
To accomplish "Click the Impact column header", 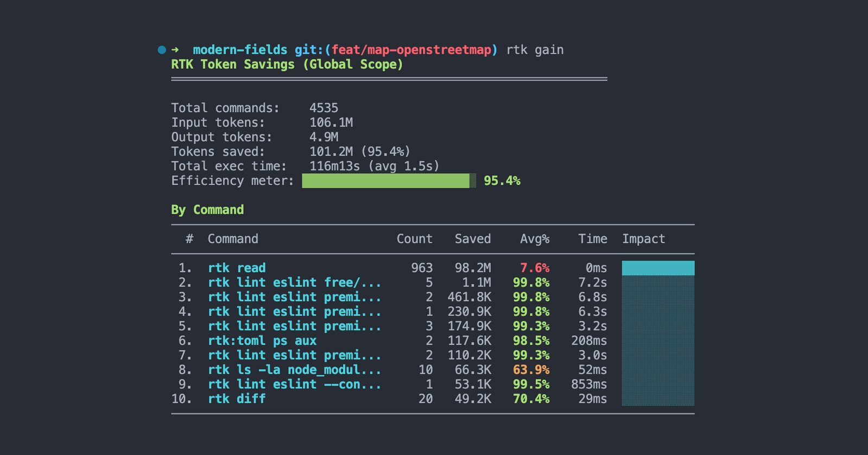I will pos(643,239).
